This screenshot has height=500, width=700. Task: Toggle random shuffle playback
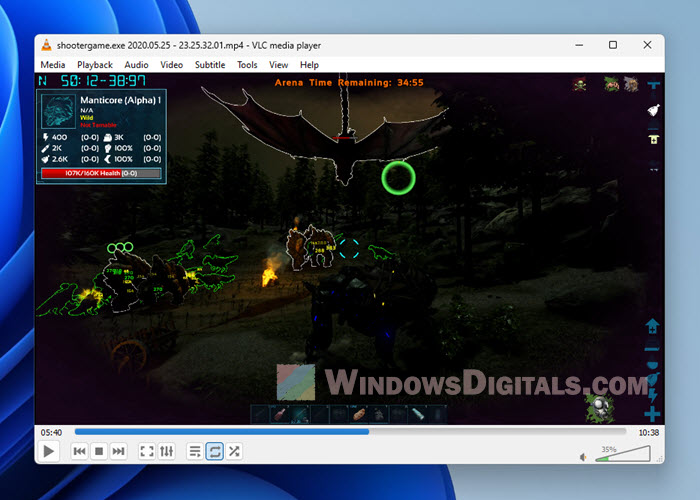coord(234,451)
